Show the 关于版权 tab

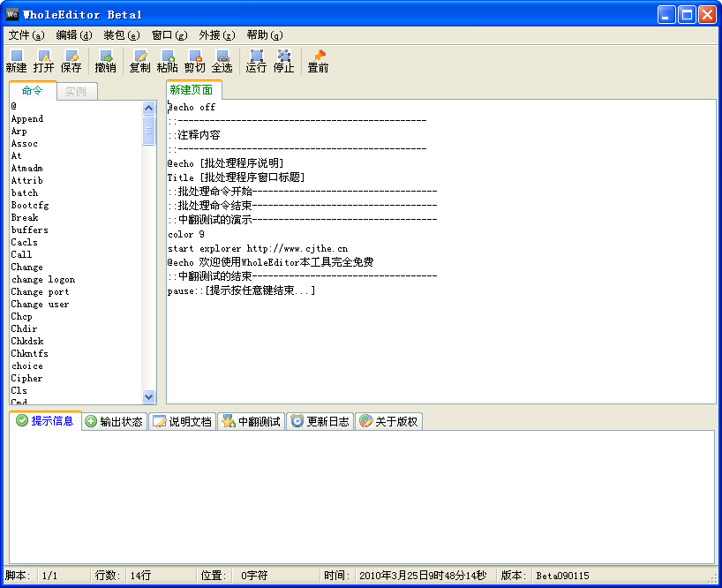(389, 422)
